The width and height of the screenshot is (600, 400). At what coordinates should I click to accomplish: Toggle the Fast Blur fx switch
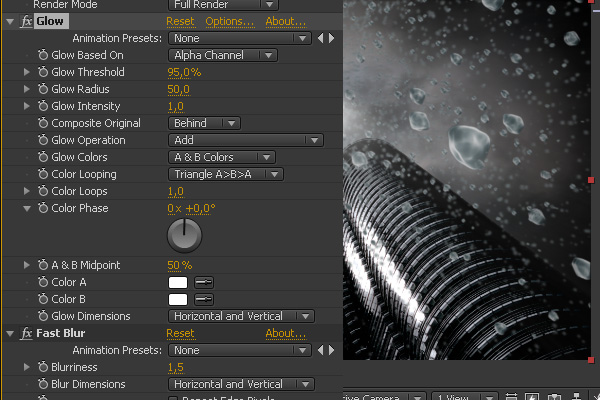[26, 333]
